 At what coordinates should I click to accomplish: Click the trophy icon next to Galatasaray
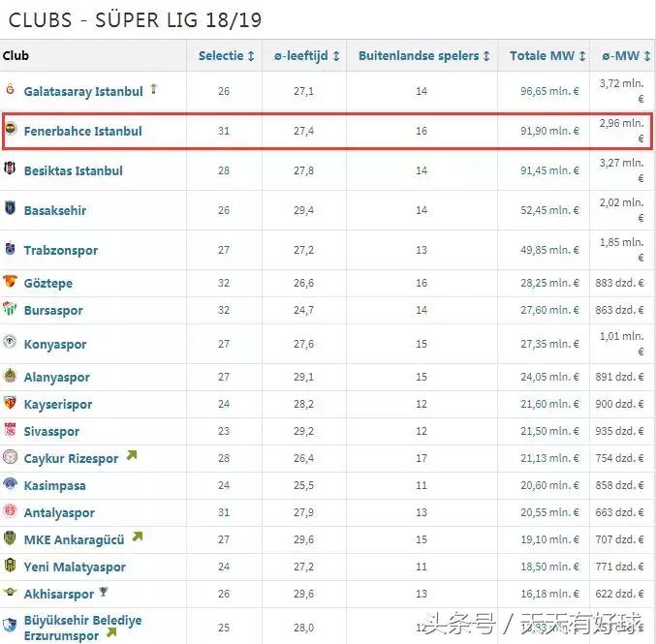click(x=153, y=89)
